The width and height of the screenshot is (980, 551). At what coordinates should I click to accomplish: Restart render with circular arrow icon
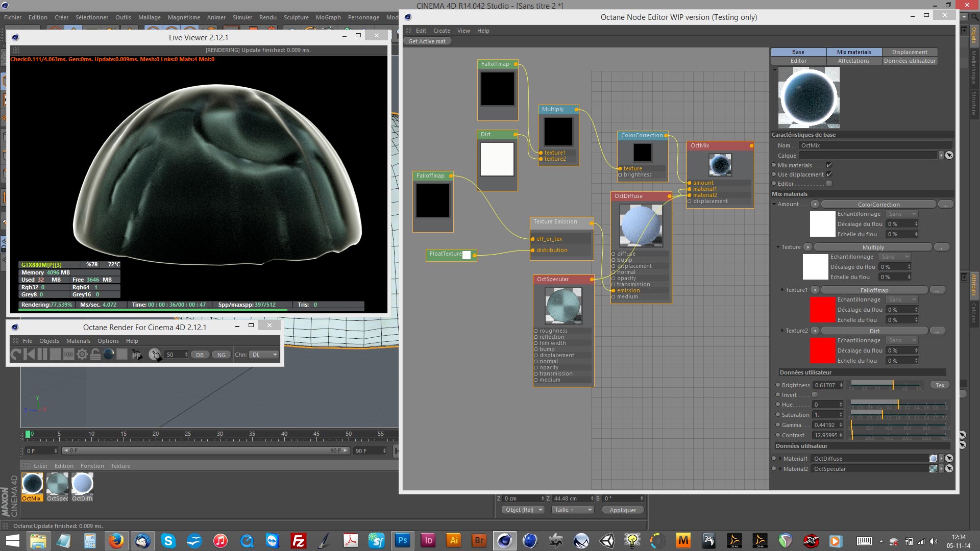click(x=16, y=355)
